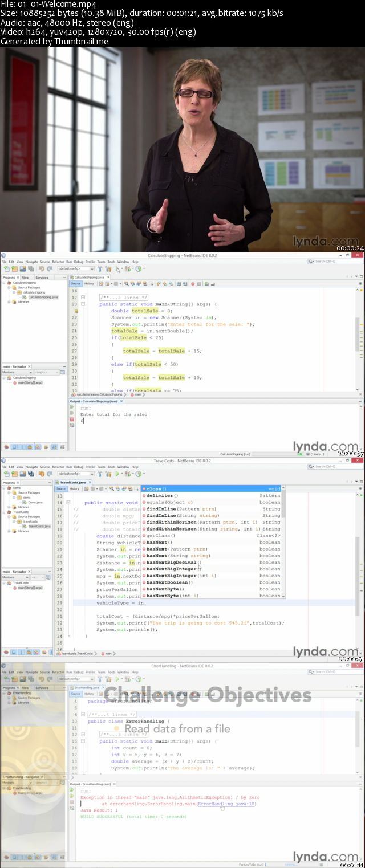Select Demo.java in TravelCosts Projects tree

point(35,502)
